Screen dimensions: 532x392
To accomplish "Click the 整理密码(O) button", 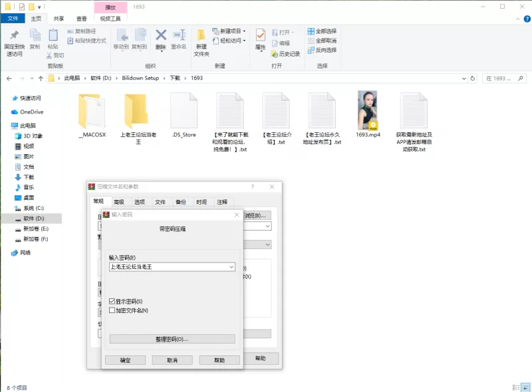I will pos(172,339).
